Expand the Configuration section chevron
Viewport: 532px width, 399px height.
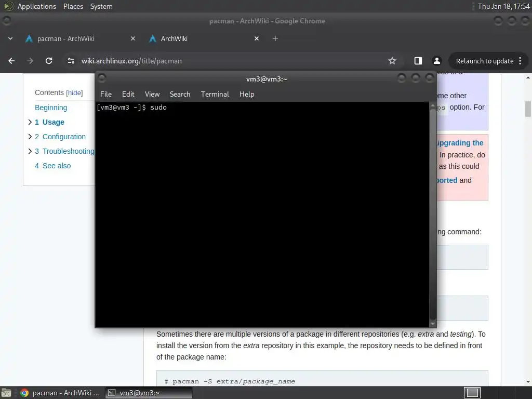(30, 137)
